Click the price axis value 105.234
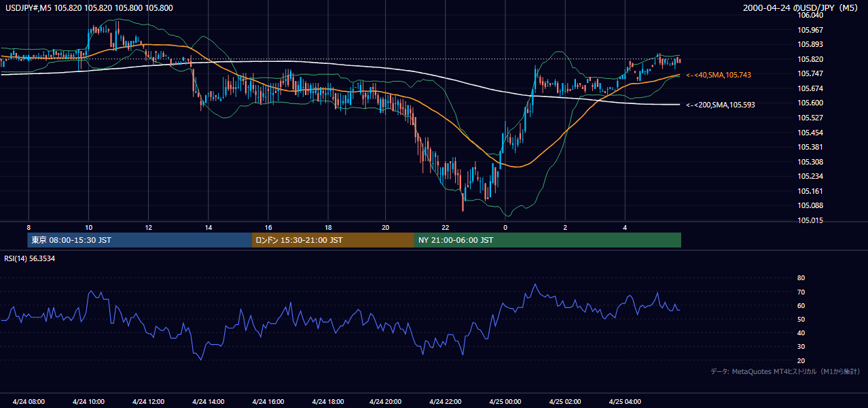The height and width of the screenshot is (408, 868). tap(810, 176)
